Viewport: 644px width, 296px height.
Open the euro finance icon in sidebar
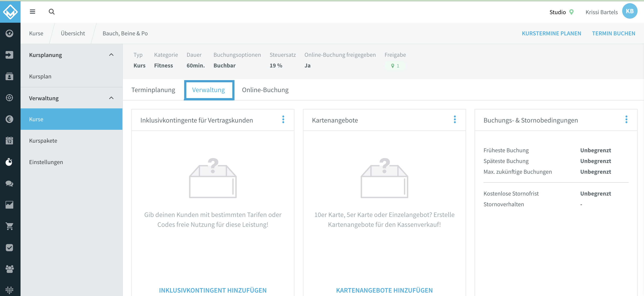pos(9,119)
